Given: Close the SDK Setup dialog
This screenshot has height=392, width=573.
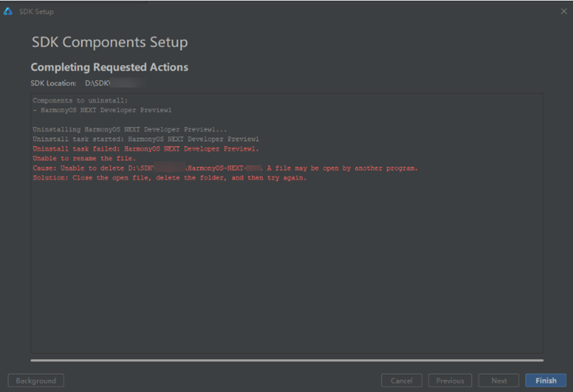Looking at the screenshot, I should pos(563,11).
